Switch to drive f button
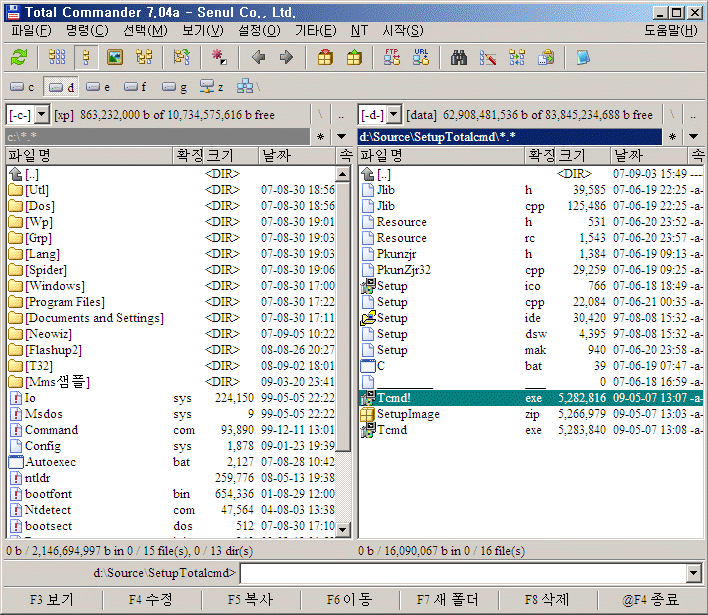 (135, 87)
